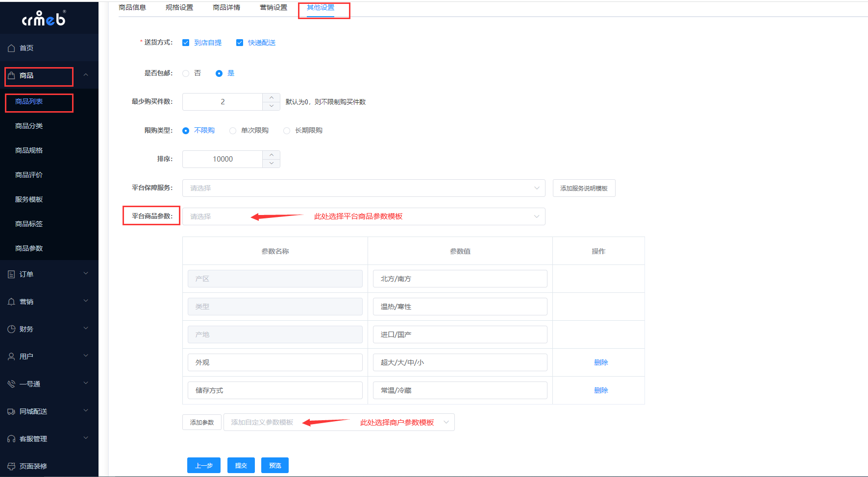Choose the 单次限购 purchase limit option
868x477 pixels.
[x=233, y=131]
